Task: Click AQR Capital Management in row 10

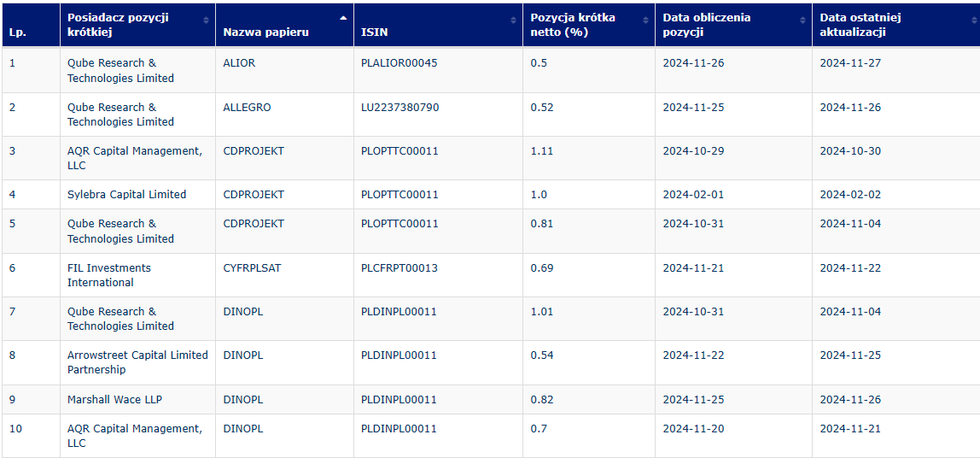Action: click(135, 436)
